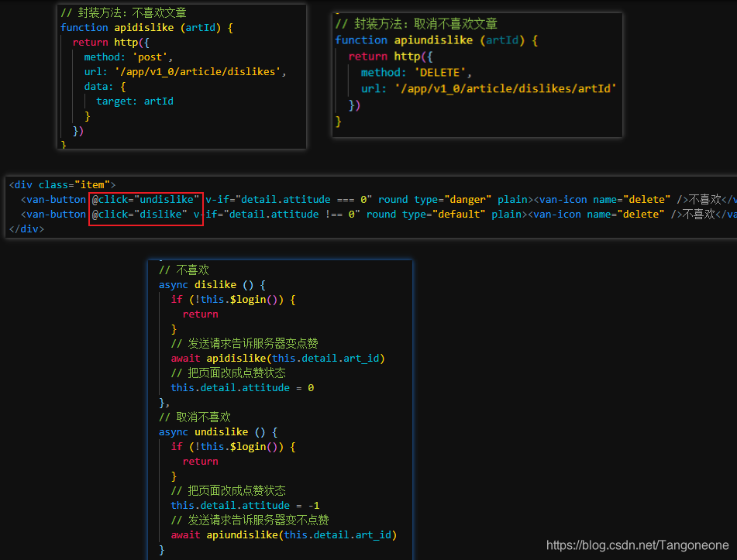Click the function name apidislike
This screenshot has width=737, height=560.
pos(144,28)
